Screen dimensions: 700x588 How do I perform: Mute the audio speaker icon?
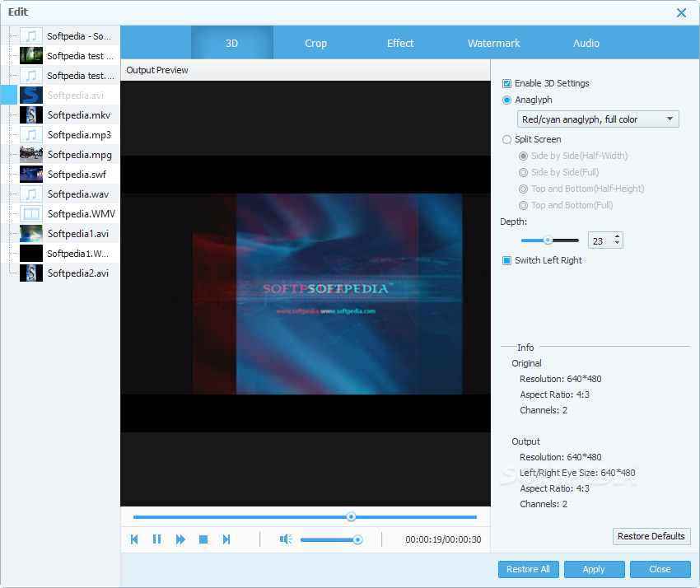(286, 539)
